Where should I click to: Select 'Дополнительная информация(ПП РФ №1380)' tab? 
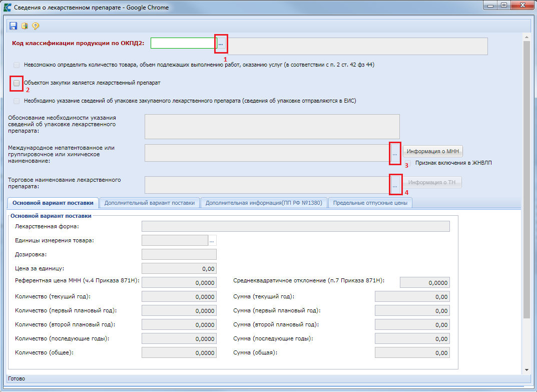pos(264,203)
